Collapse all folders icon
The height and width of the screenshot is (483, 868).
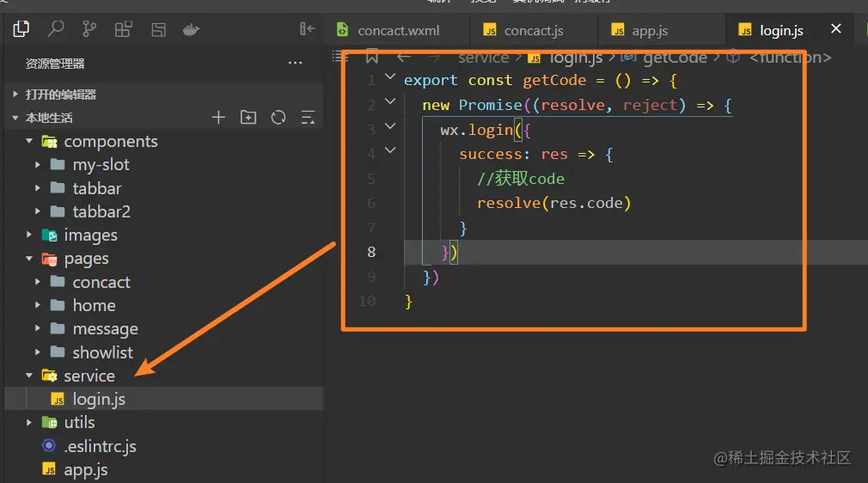tap(308, 118)
